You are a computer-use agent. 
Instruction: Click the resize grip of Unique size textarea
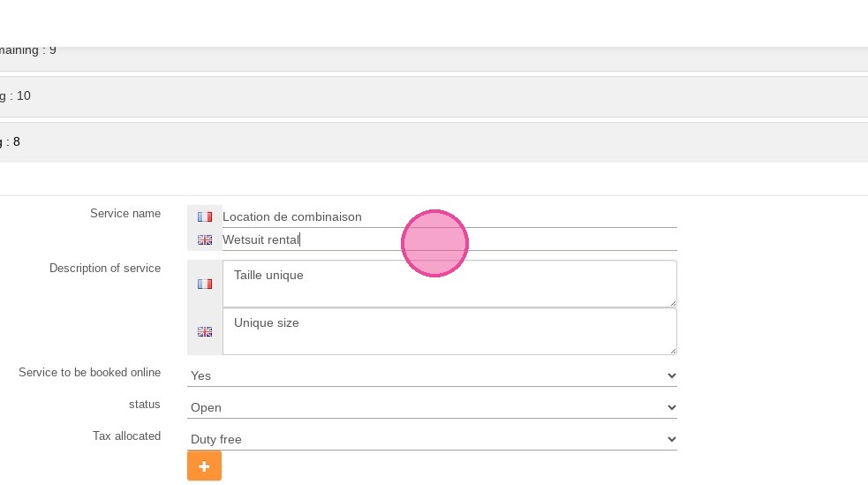click(673, 351)
